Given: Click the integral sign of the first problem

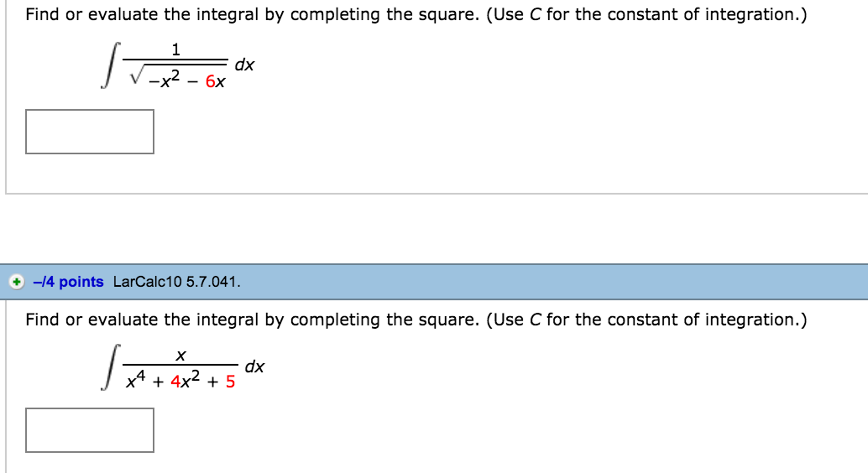Looking at the screenshot, I should click(111, 64).
